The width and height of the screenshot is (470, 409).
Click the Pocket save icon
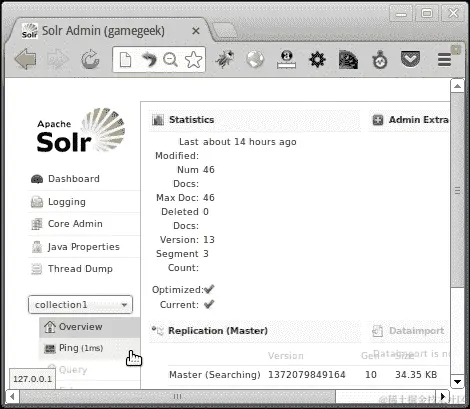pyautogui.click(x=410, y=59)
